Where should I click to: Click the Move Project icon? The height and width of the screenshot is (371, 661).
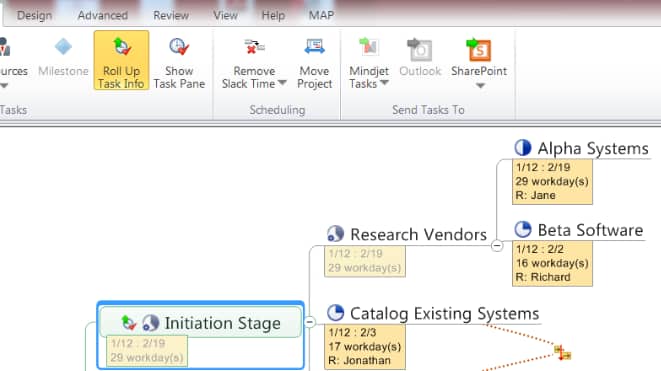tap(314, 46)
